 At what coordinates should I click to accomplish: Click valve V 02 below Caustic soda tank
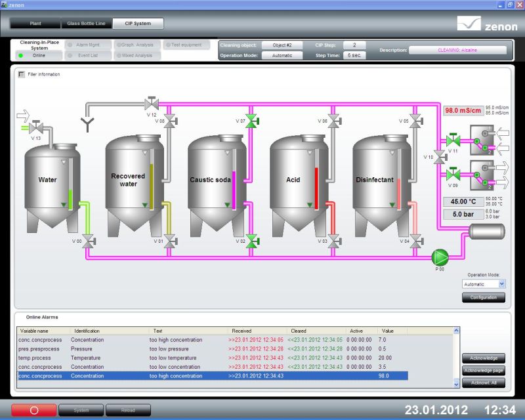tap(251, 241)
